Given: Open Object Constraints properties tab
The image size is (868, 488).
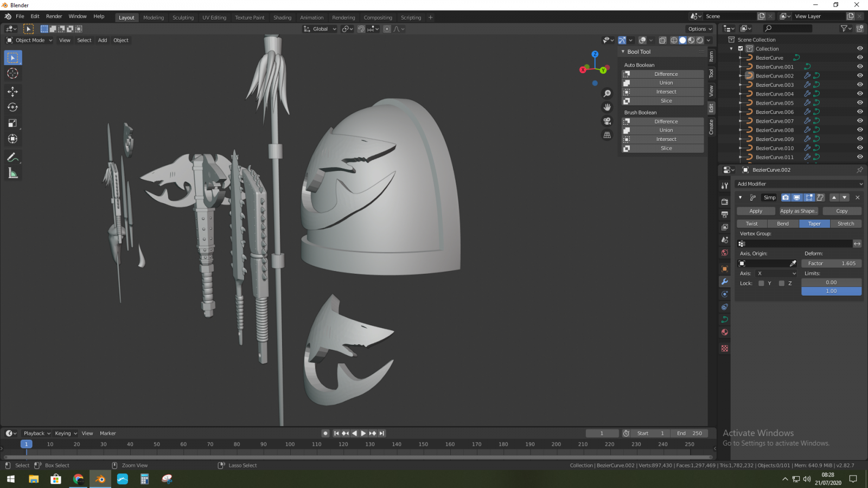Looking at the screenshot, I should click(x=724, y=307).
